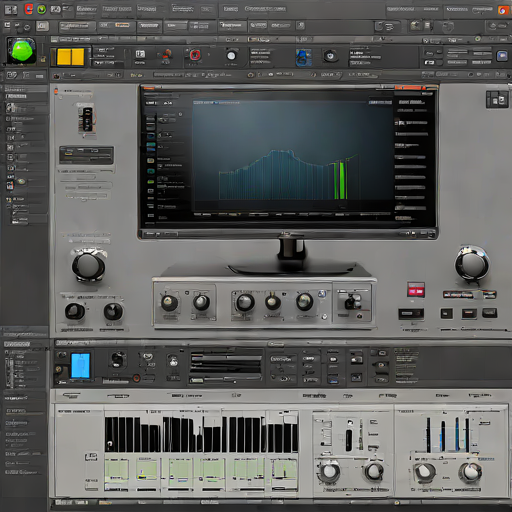Click the leftmost knob in bottom-right mixer
The width and height of the screenshot is (512, 512).
tap(329, 472)
